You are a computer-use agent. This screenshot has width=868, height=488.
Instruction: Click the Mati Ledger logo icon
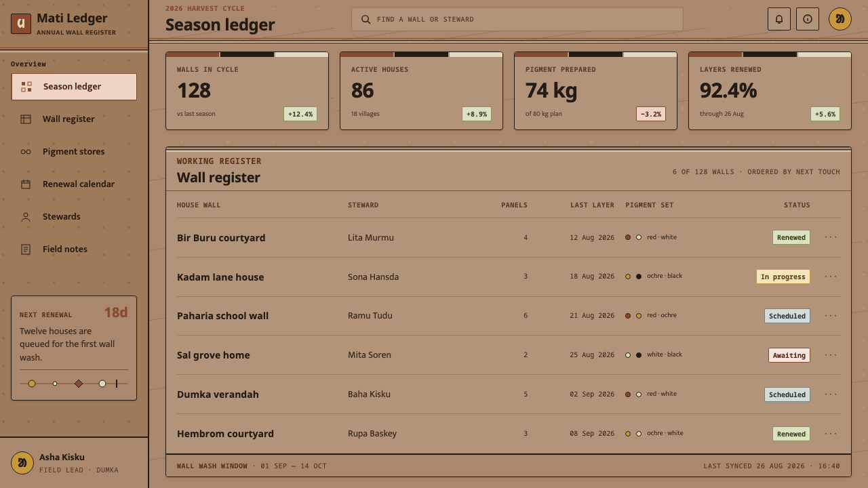click(21, 24)
